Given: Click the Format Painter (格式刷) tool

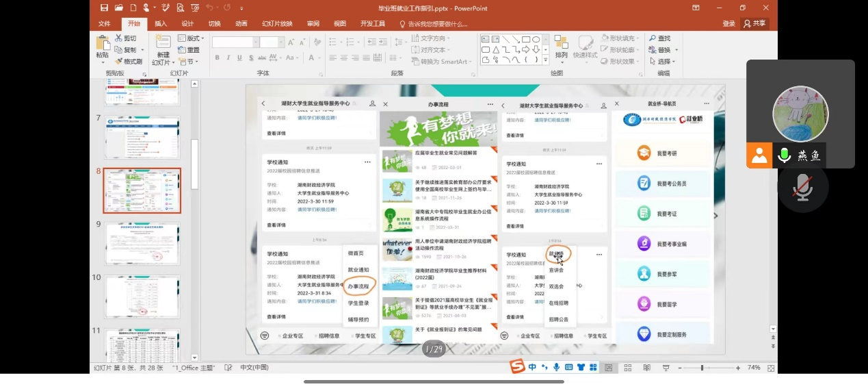Looking at the screenshot, I should click(x=129, y=61).
